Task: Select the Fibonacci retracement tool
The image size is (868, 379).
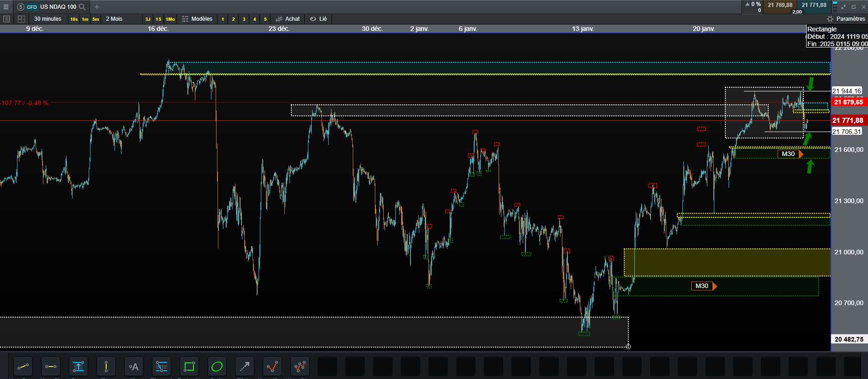Action: [162, 367]
